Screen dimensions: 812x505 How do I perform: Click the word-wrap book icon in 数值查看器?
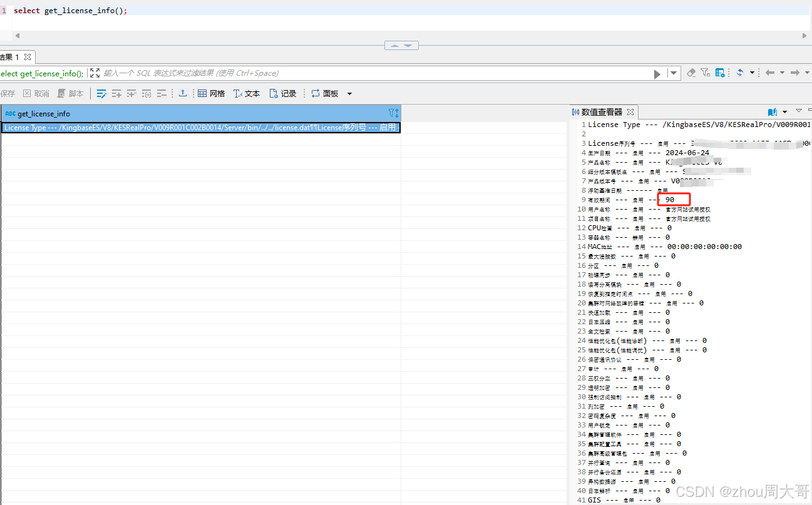[x=771, y=111]
